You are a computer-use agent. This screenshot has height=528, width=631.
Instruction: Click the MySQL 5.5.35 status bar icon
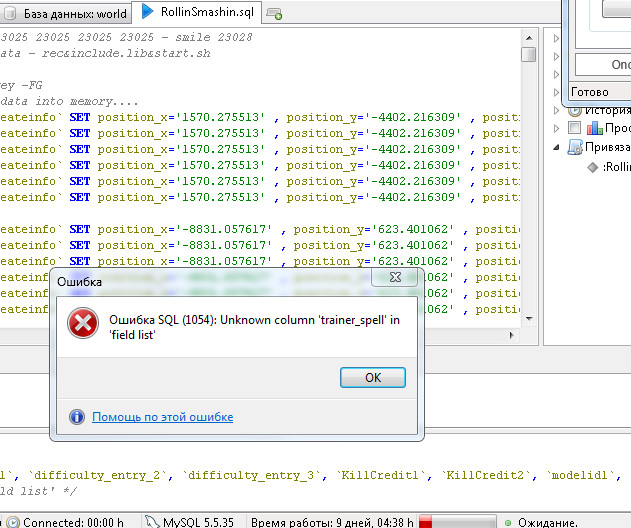tap(152, 521)
